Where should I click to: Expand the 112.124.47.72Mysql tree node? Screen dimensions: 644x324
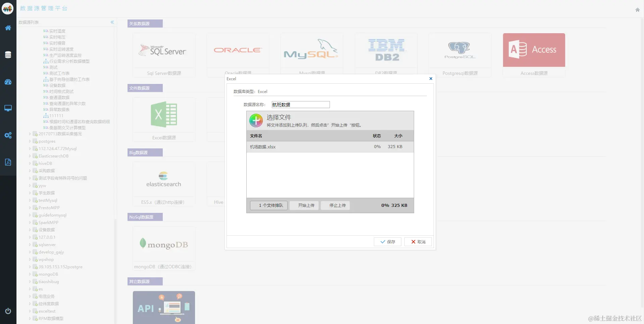click(x=30, y=149)
